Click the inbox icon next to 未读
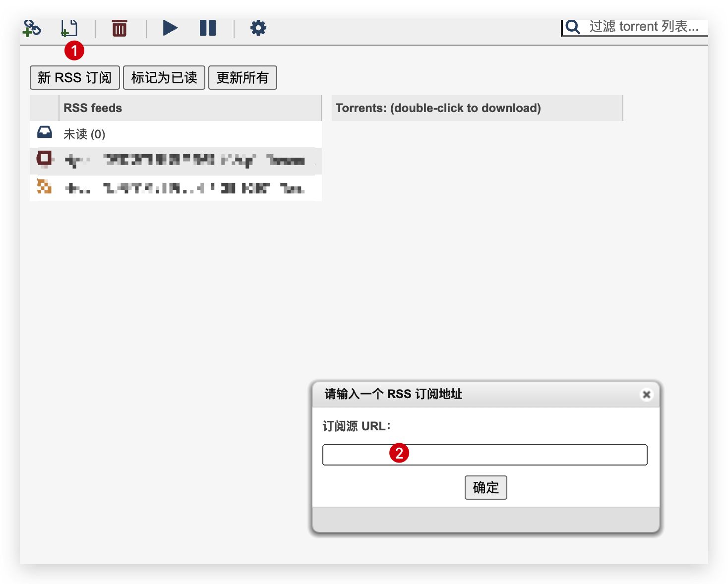 pos(44,133)
